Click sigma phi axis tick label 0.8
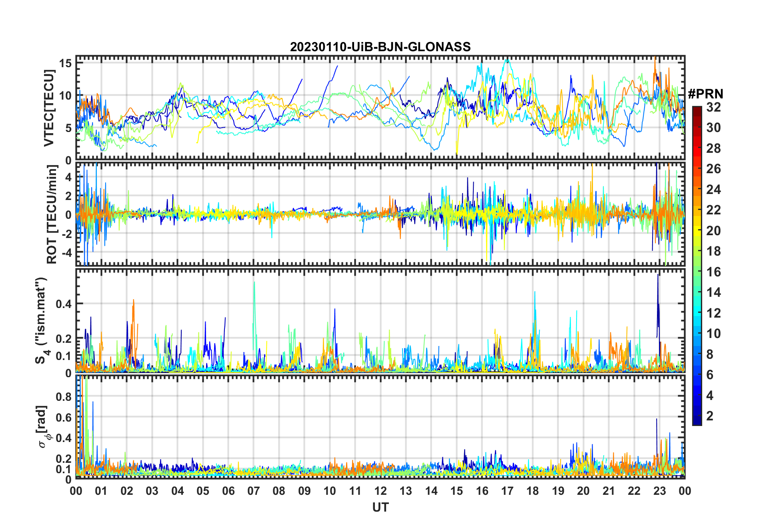 click(64, 397)
